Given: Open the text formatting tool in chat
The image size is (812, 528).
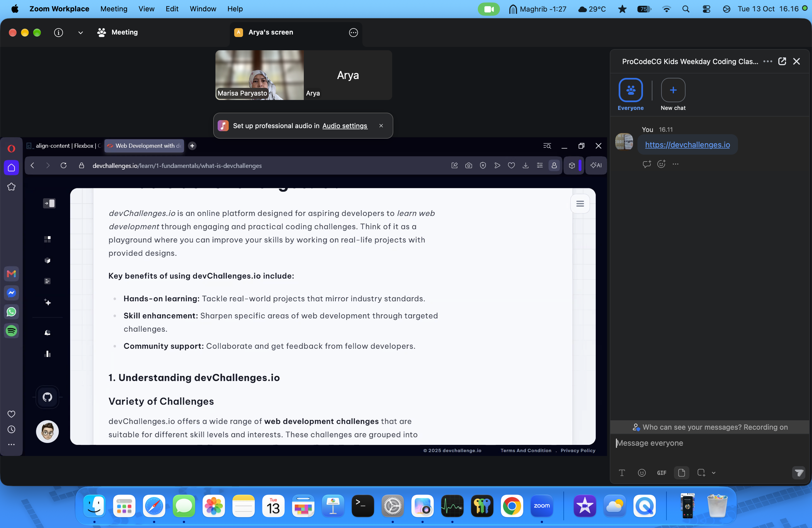Looking at the screenshot, I should click(x=622, y=473).
